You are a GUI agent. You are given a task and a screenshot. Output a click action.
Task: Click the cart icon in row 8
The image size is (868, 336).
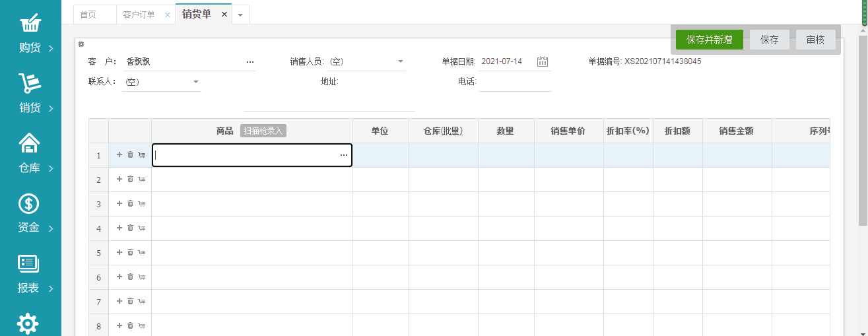(x=142, y=325)
